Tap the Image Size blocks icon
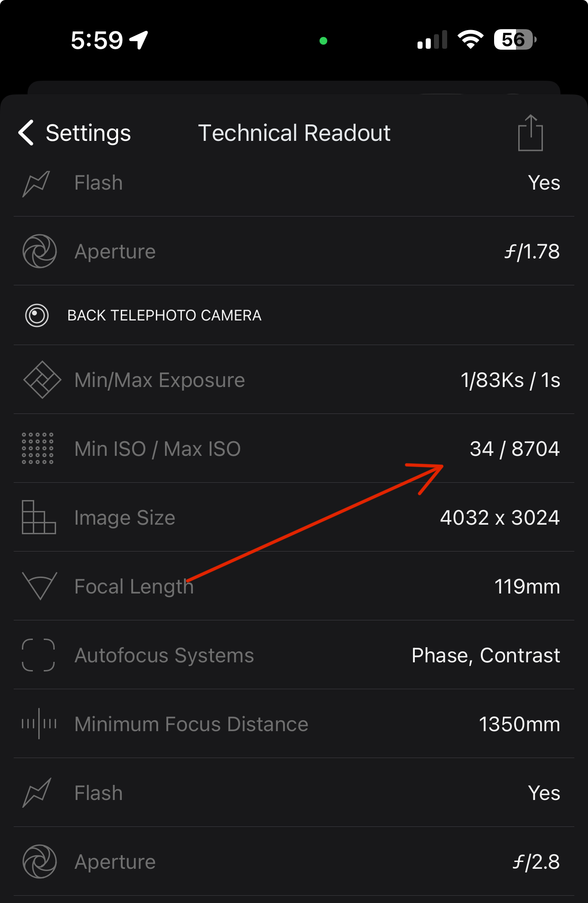The width and height of the screenshot is (588, 903). (39, 517)
